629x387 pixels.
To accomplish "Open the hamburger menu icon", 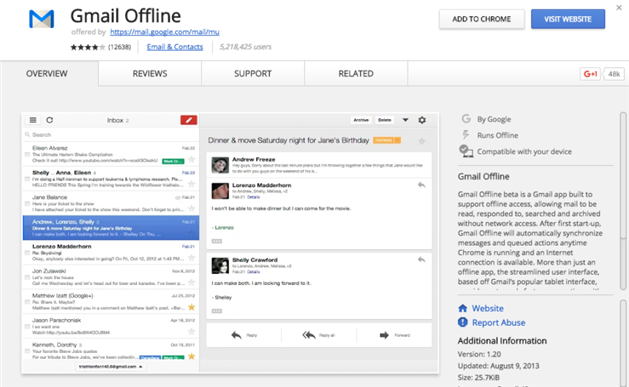I will [x=33, y=120].
